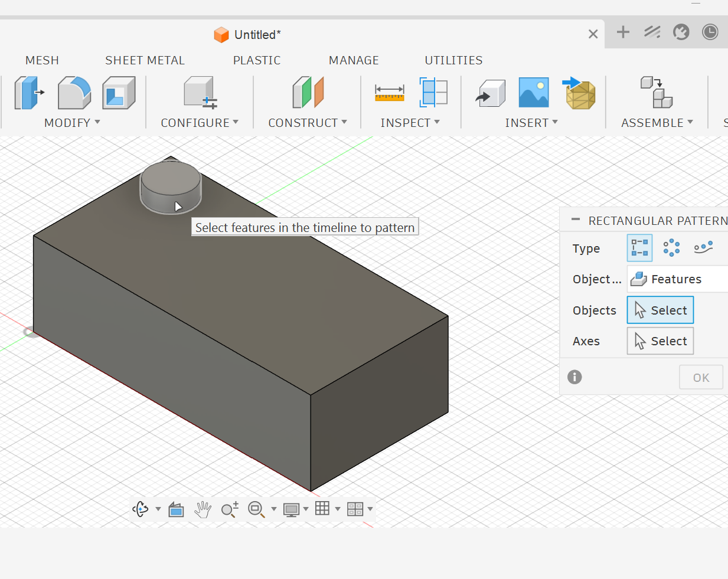Select the Fillet tool icon
728x579 pixels.
click(x=74, y=93)
